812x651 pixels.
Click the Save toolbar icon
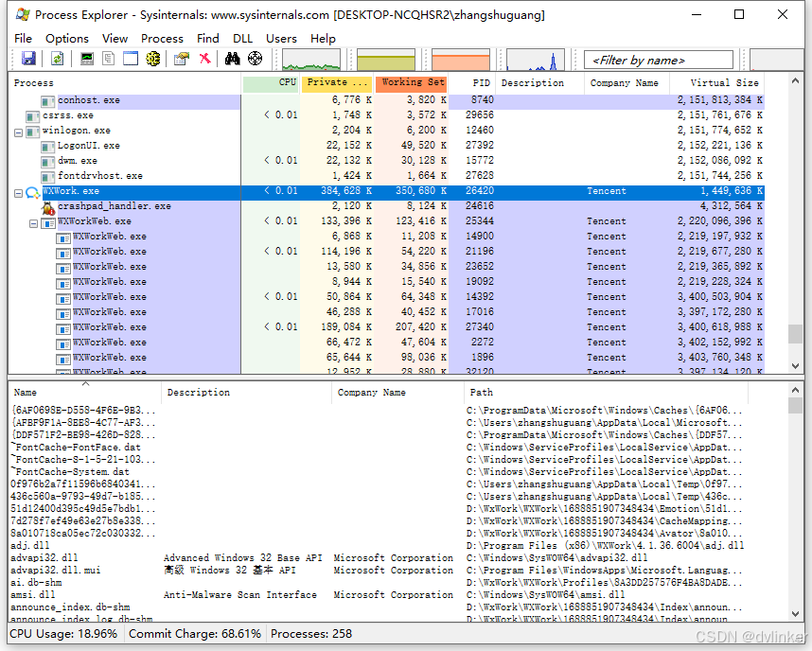coord(28,59)
